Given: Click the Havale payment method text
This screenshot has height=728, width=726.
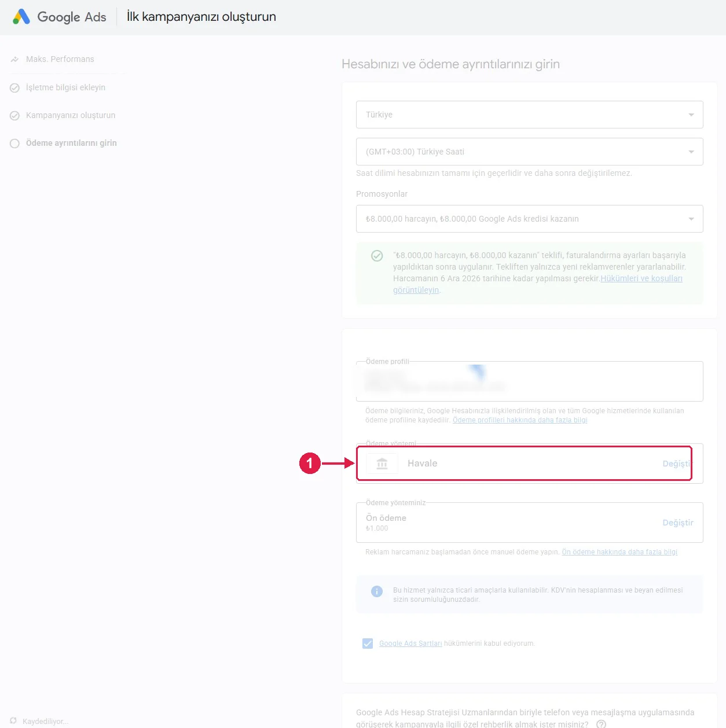Looking at the screenshot, I should [x=423, y=464].
